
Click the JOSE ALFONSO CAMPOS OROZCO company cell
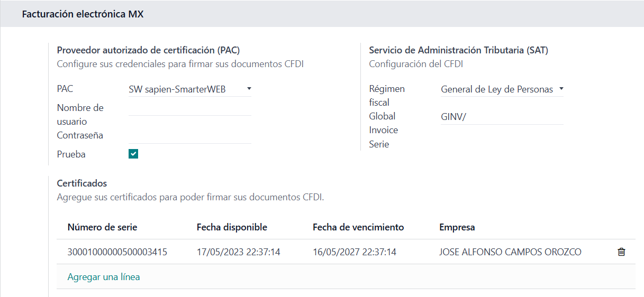pyautogui.click(x=510, y=252)
